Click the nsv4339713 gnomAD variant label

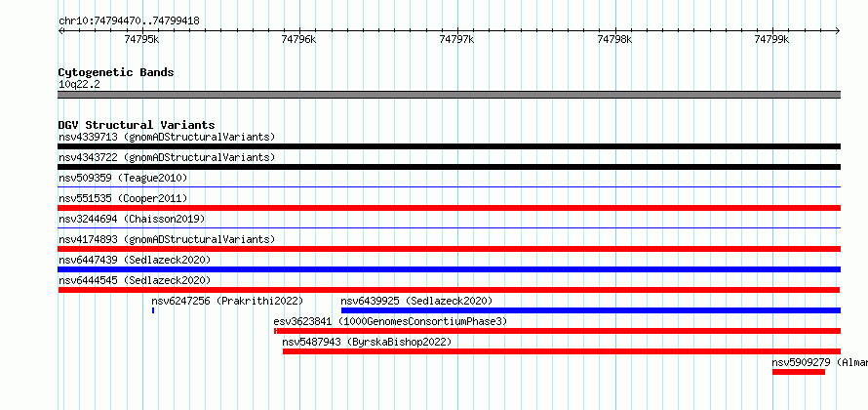point(167,137)
